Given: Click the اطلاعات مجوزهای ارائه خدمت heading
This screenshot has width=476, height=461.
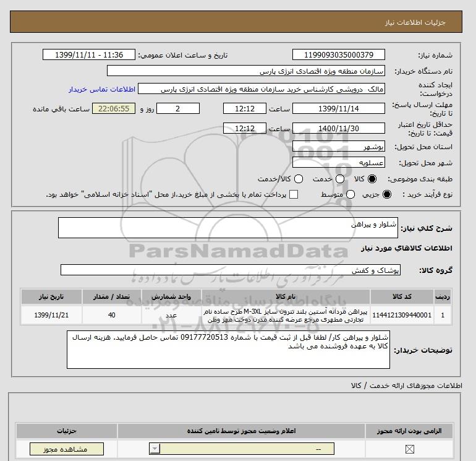Looking at the screenshot, I should [407, 386].
